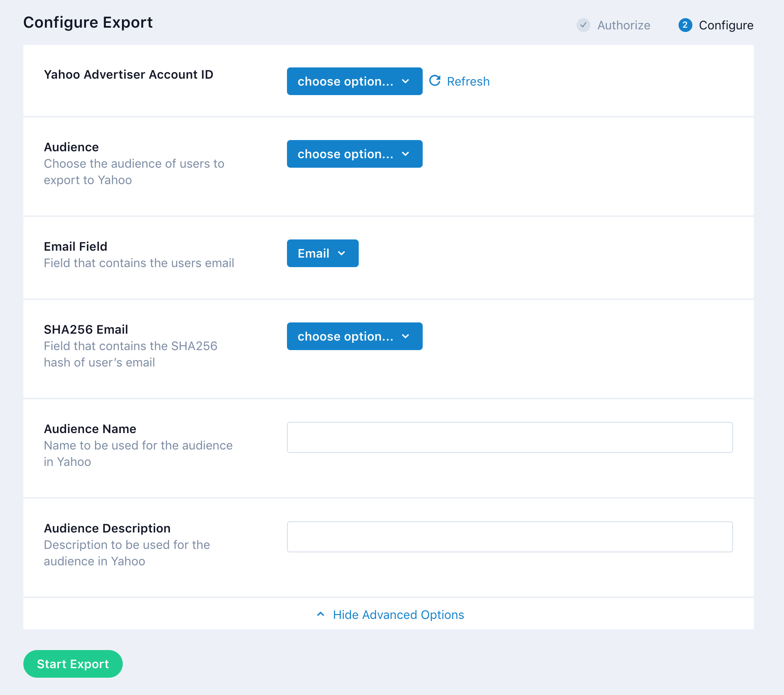Click the 'Audience Description' label

tap(107, 528)
